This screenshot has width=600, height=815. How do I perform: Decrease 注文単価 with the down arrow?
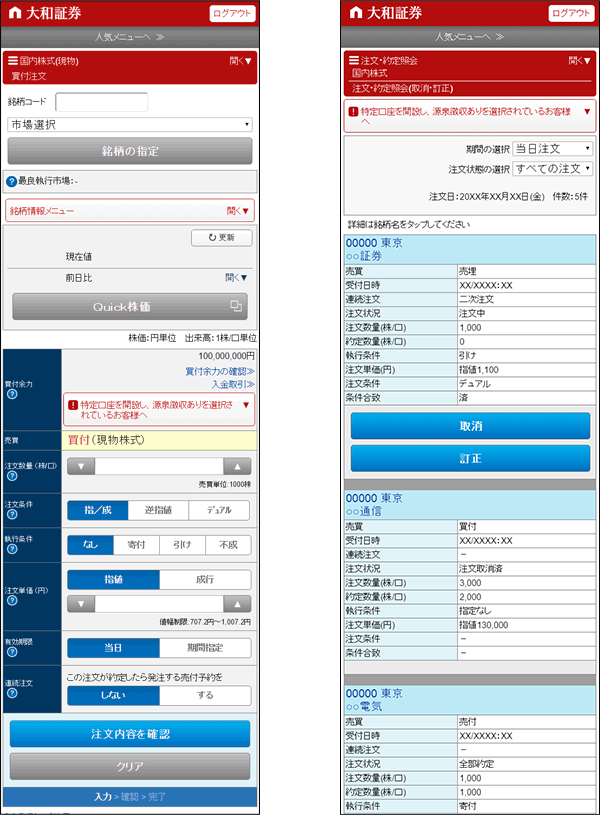(81, 603)
